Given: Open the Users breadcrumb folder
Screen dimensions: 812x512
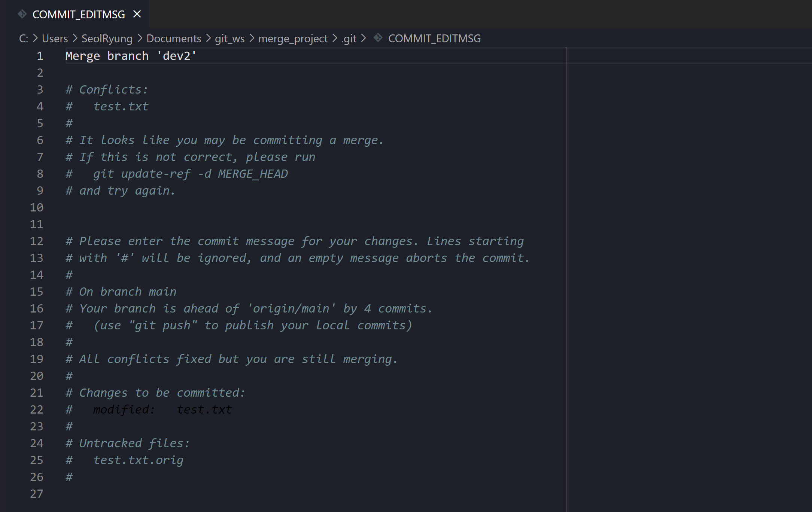Looking at the screenshot, I should pos(55,39).
